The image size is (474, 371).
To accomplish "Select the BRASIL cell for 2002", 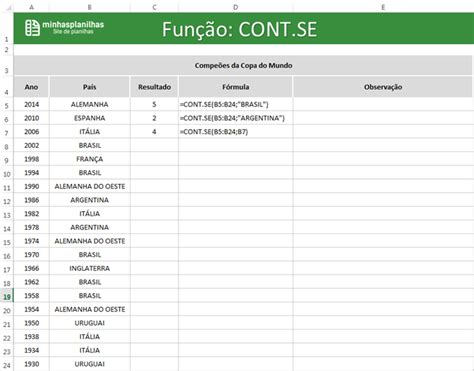I will pyautogui.click(x=89, y=145).
